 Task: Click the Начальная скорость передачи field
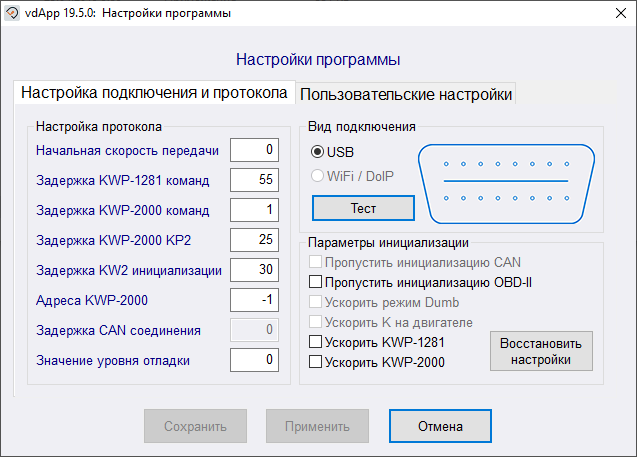254,150
